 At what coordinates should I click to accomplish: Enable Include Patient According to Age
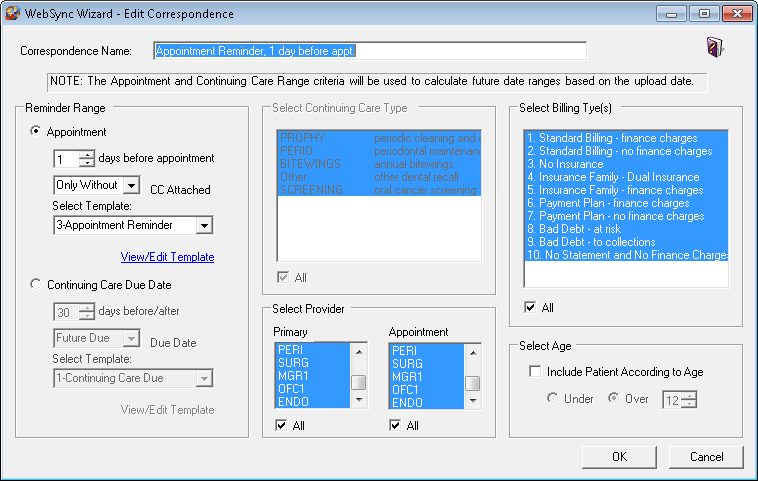tap(535, 372)
